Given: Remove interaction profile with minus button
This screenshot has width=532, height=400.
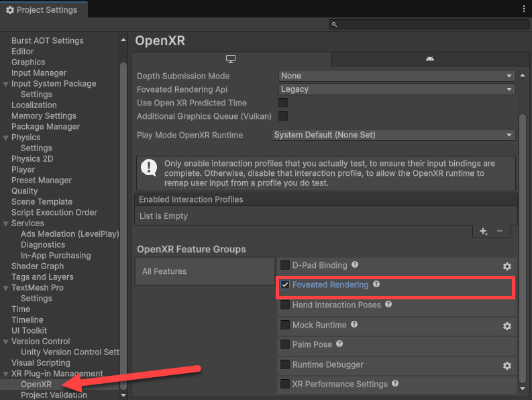Looking at the screenshot, I should (x=499, y=231).
